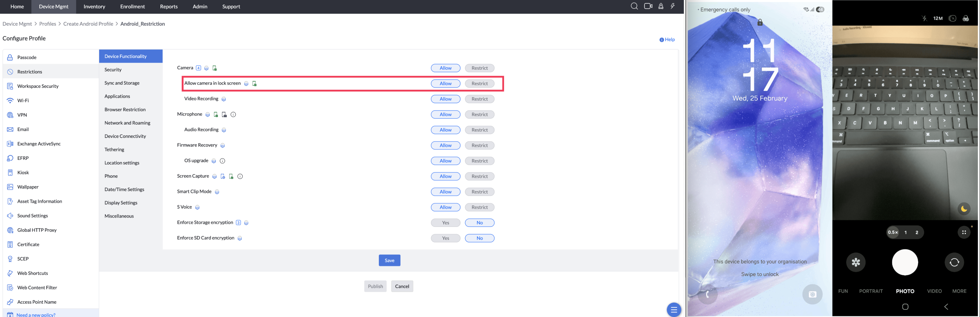This screenshot has height=317, width=980.
Task: Set Video Recording to Allow
Action: click(445, 99)
